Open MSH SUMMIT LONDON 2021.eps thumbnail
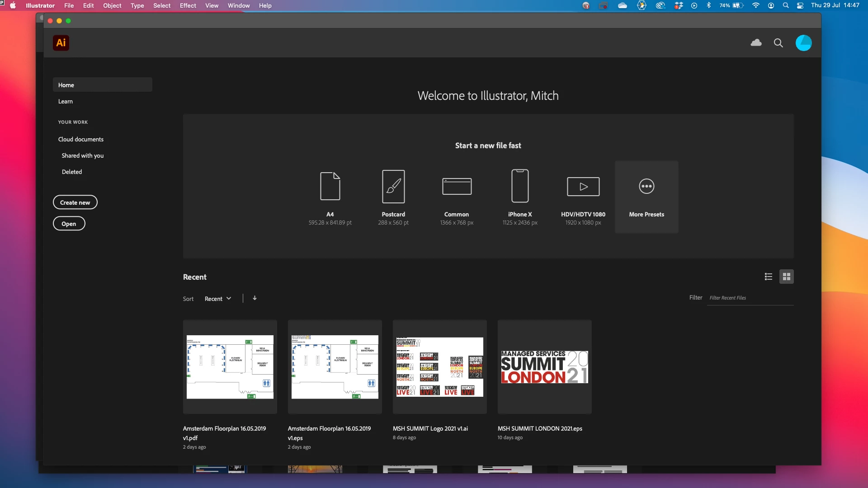Viewport: 868px width, 488px height. pyautogui.click(x=544, y=367)
